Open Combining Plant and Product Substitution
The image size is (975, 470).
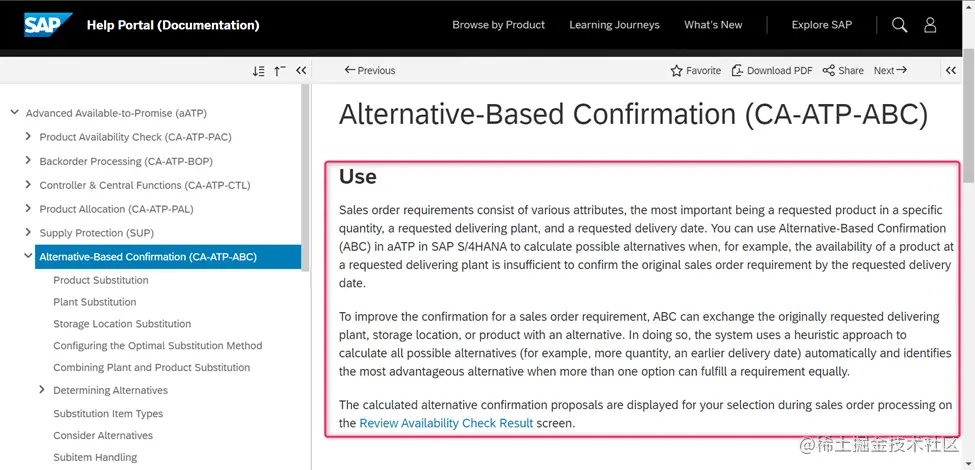[152, 367]
